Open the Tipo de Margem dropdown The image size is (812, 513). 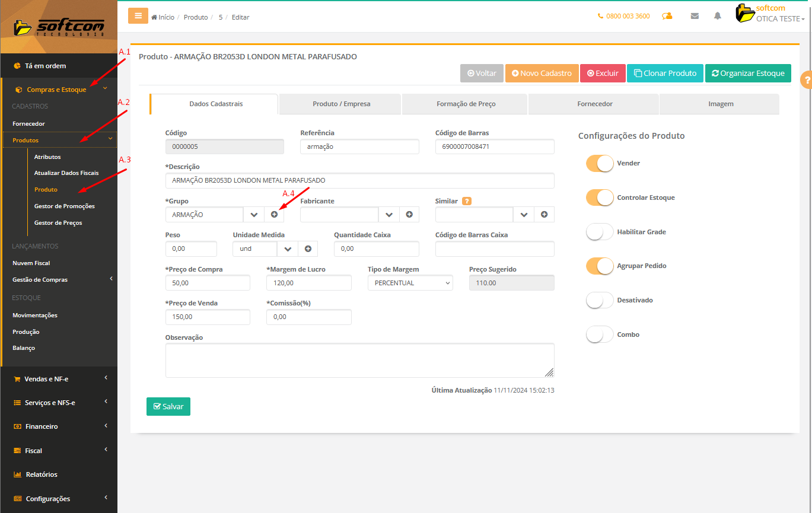coord(410,283)
